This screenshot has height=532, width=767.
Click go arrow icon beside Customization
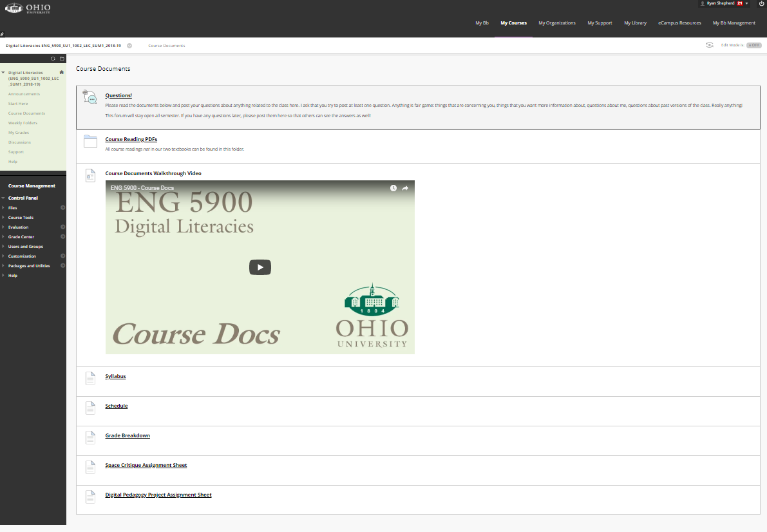coord(62,256)
